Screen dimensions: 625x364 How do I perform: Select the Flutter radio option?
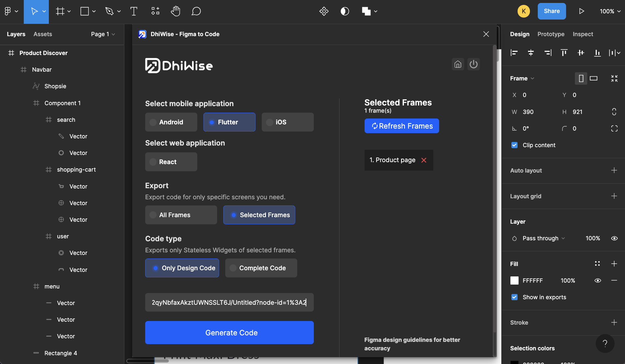tap(229, 122)
